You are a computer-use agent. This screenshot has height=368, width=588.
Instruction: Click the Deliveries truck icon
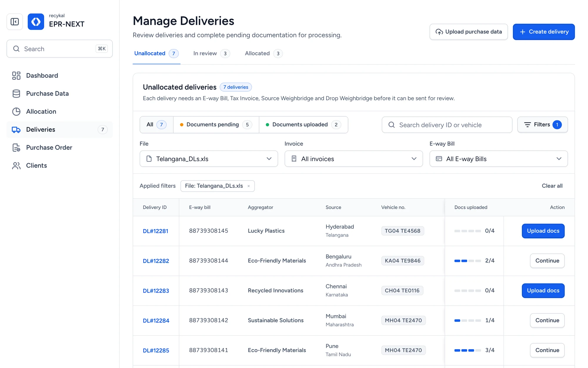click(x=16, y=130)
